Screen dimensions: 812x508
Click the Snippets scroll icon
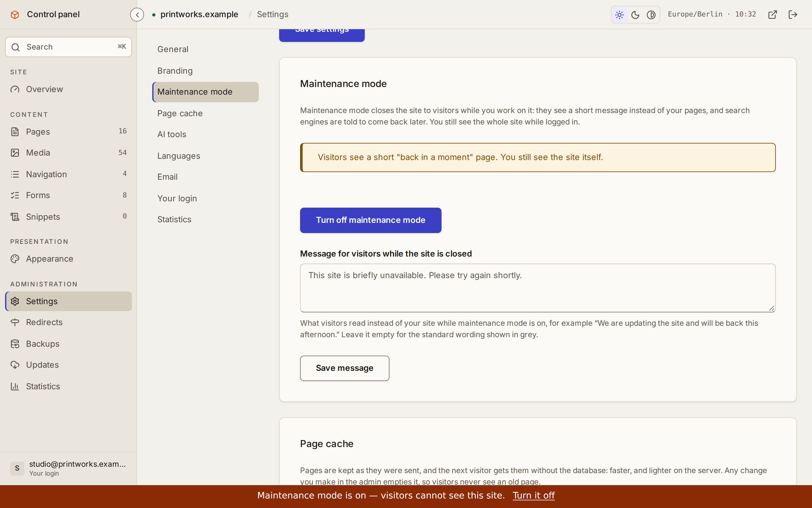tap(15, 217)
